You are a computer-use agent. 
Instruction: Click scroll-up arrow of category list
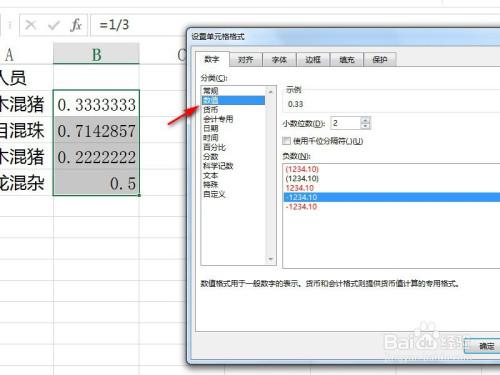coord(270,91)
